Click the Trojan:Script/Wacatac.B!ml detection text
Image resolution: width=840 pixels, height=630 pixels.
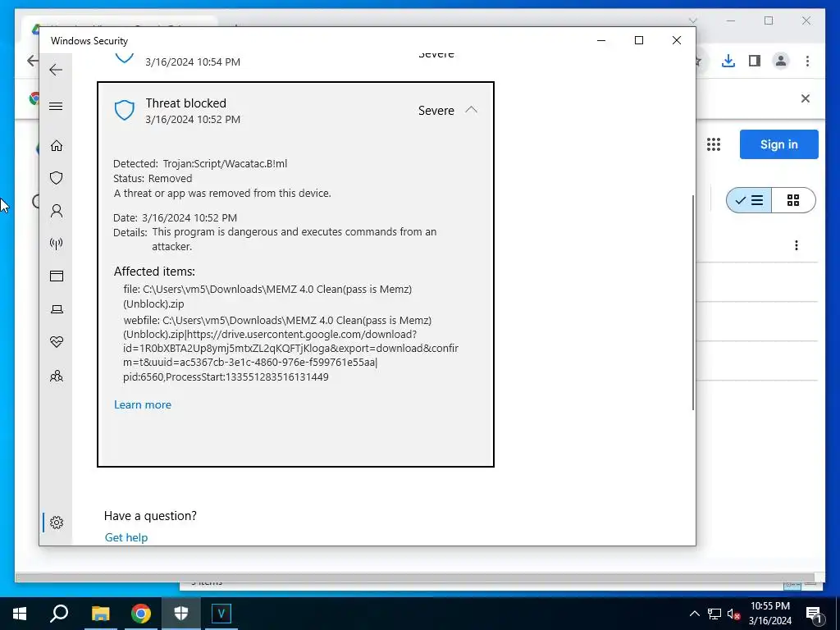225,164
